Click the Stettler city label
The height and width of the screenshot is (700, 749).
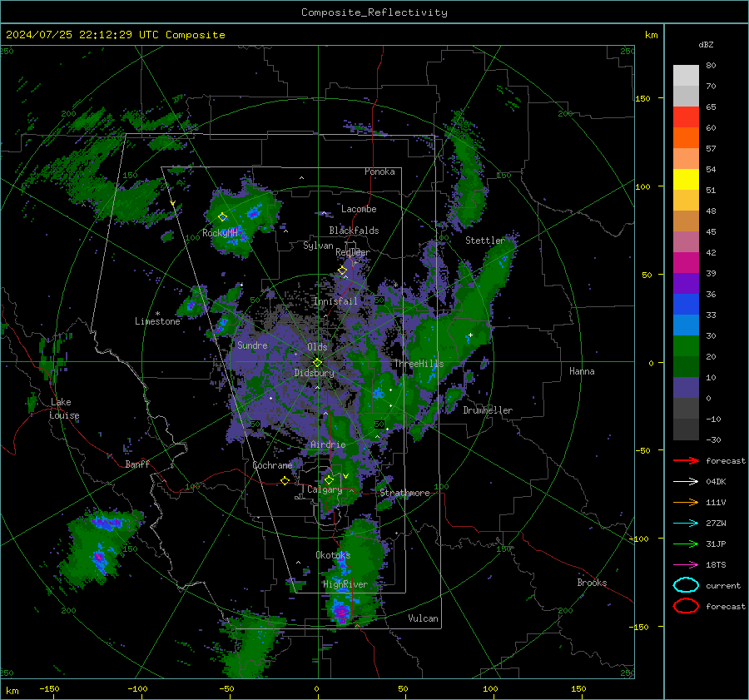[485, 241]
